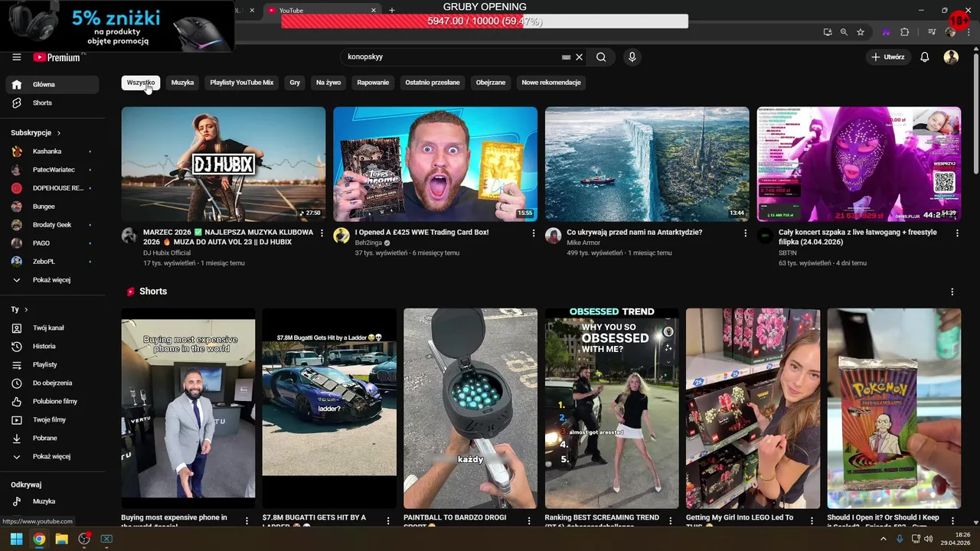Open Shorts shelf three-dot menu
980x551 pixels.
coord(952,292)
